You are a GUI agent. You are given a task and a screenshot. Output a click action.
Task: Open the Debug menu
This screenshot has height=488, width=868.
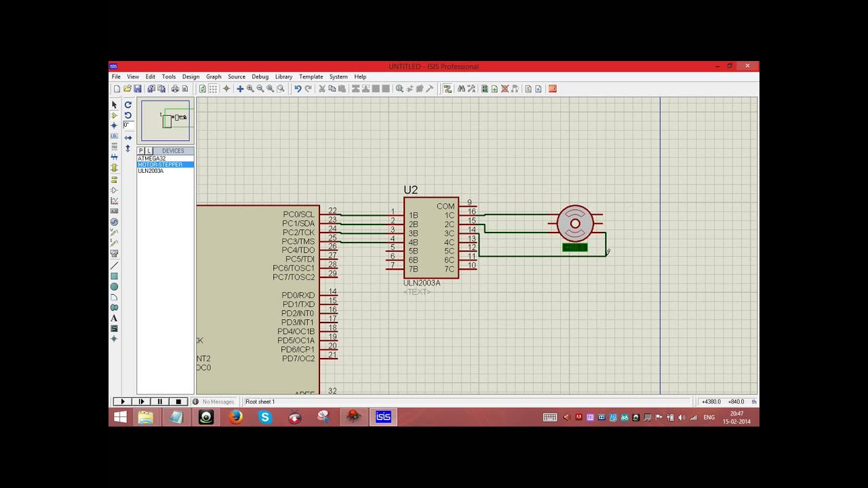tap(260, 77)
